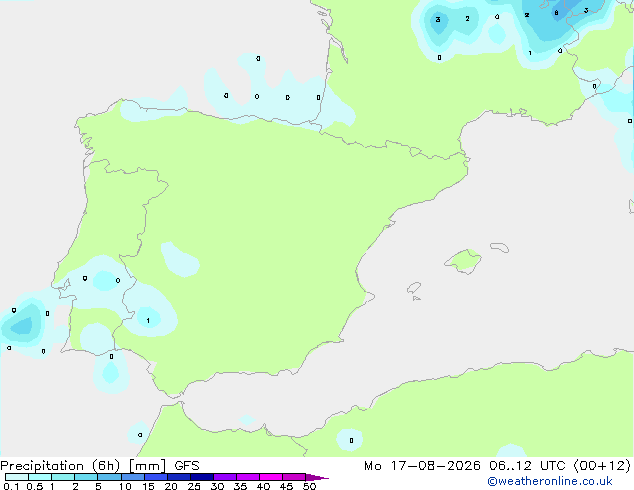The height and width of the screenshot is (490, 634).
Task: Click the legend value "40"
Action: tap(263, 486)
